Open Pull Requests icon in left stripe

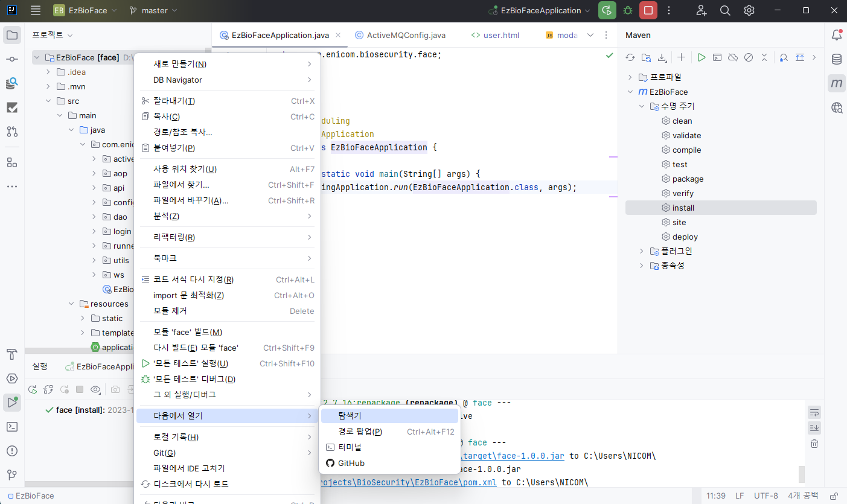click(12, 132)
